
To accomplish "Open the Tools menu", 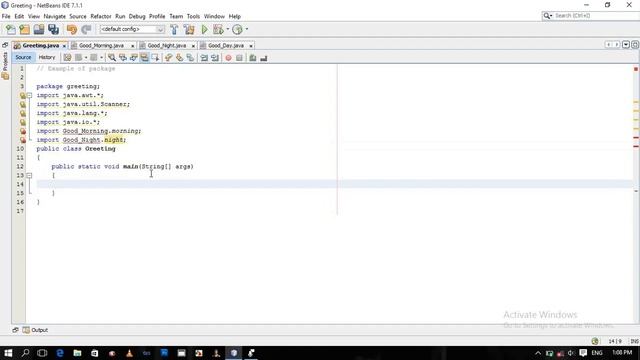I will point(193,16).
